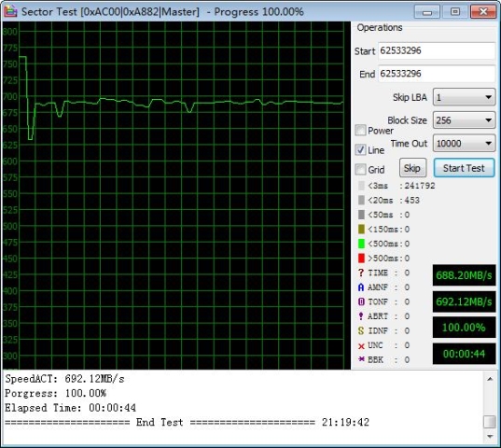Click the Elapsed Time: 00:00:44 log line
The width and height of the screenshot is (501, 448).
(x=70, y=408)
